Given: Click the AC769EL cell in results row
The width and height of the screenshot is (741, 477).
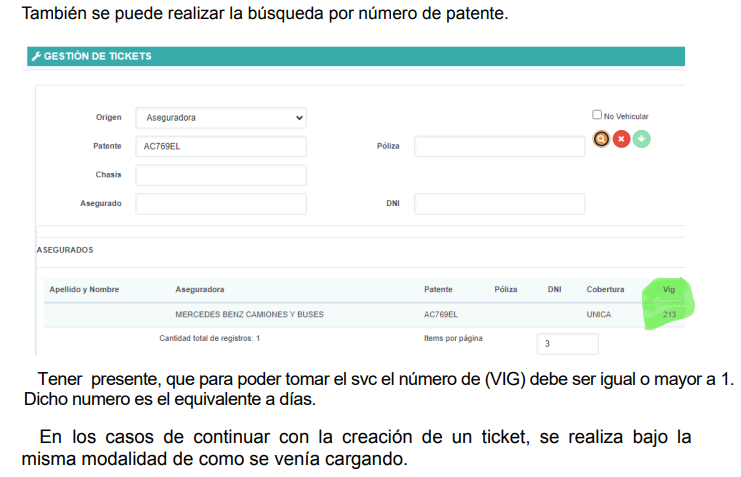Looking at the screenshot, I should click(x=440, y=314).
